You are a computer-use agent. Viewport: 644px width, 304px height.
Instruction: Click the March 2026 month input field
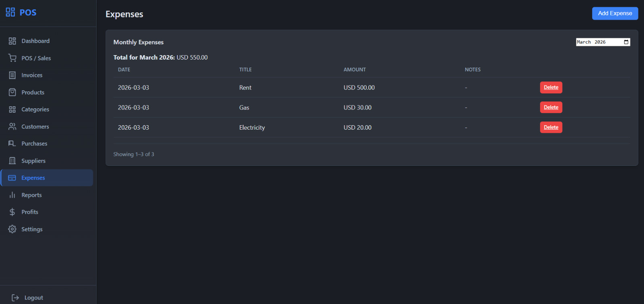tap(603, 42)
